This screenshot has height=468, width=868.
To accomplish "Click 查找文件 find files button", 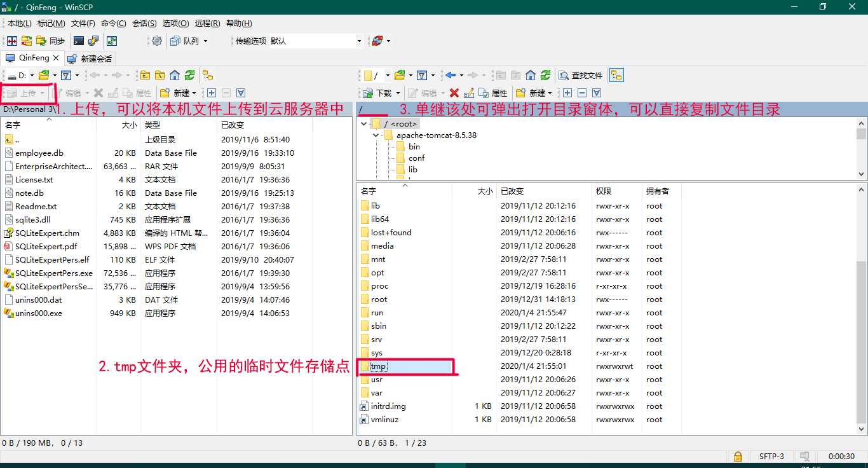I will (581, 75).
